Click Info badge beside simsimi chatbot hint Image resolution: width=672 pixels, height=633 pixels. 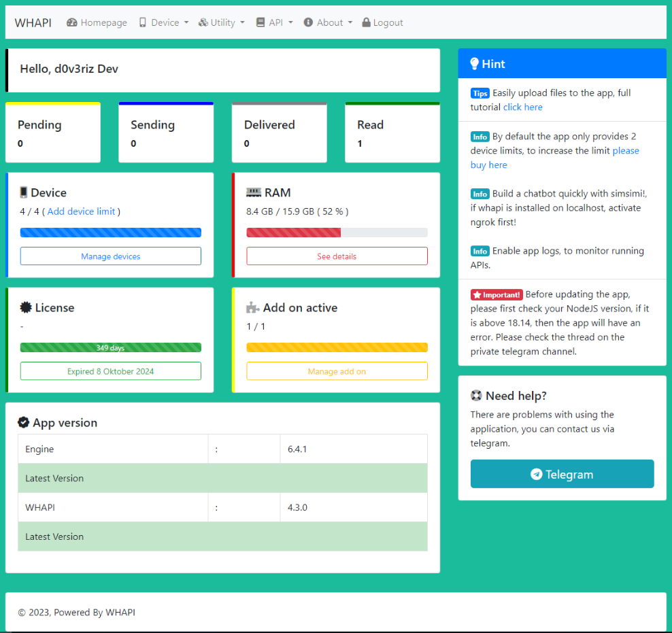tap(480, 194)
